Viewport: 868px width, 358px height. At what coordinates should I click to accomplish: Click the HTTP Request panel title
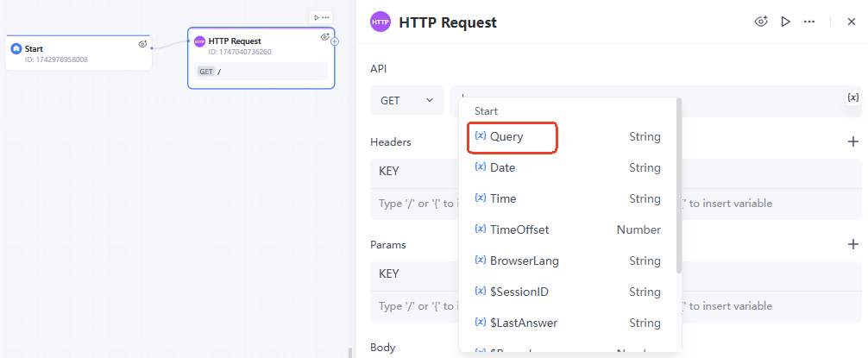pyautogui.click(x=448, y=22)
